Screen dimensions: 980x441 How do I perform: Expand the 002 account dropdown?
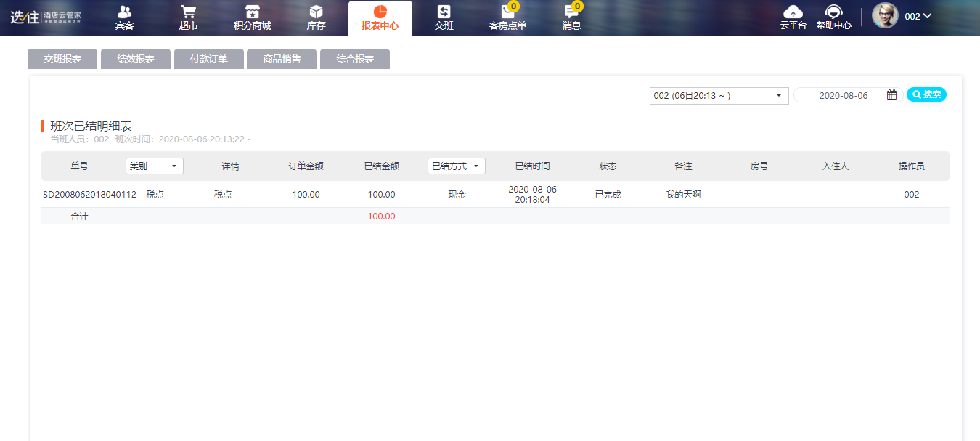918,16
